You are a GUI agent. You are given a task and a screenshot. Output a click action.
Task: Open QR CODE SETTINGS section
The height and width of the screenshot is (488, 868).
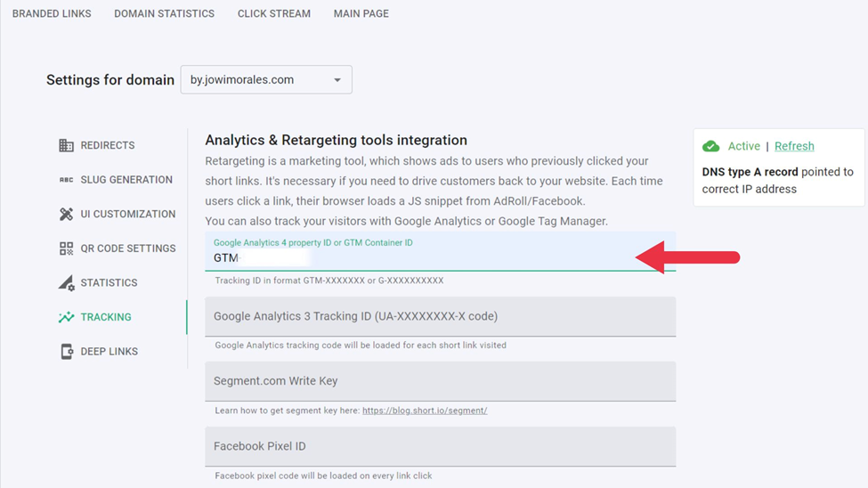click(x=128, y=248)
